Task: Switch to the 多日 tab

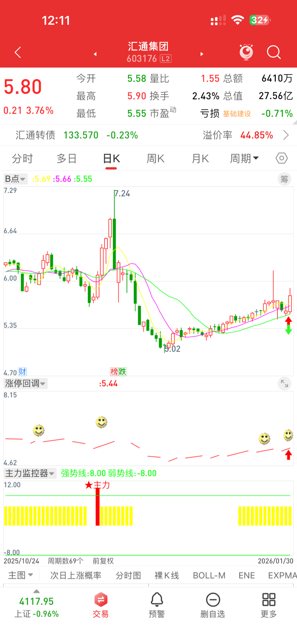Action: click(67, 159)
